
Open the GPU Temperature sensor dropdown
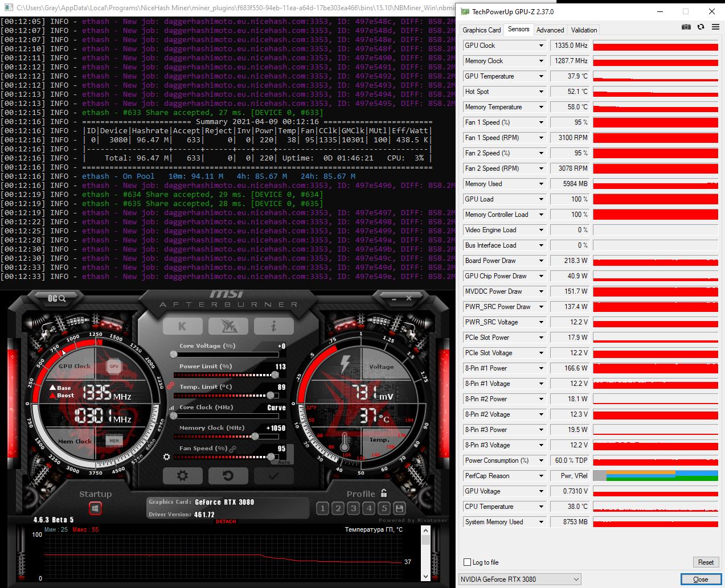pyautogui.click(x=541, y=76)
